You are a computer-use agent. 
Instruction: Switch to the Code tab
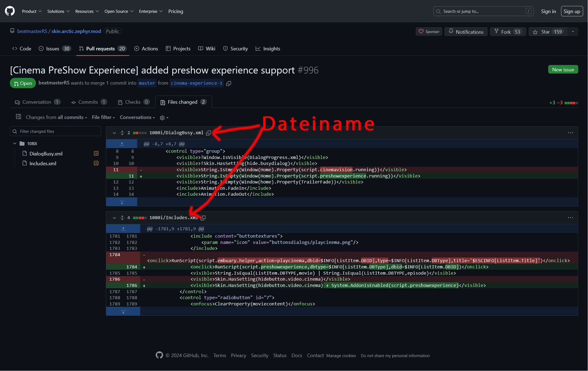pyautogui.click(x=22, y=49)
